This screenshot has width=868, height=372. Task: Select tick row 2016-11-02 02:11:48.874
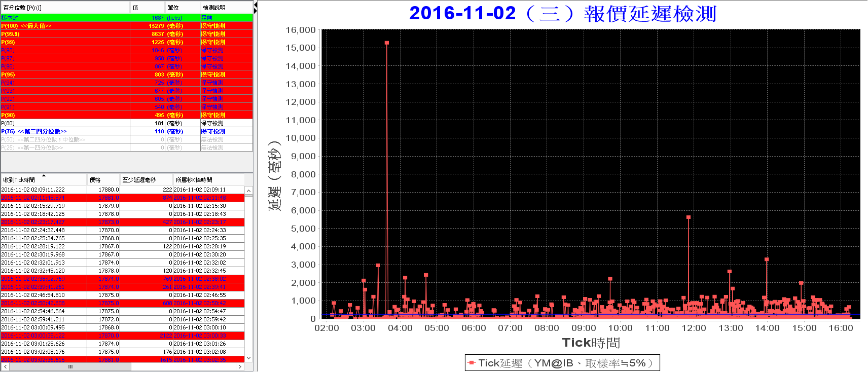click(123, 198)
